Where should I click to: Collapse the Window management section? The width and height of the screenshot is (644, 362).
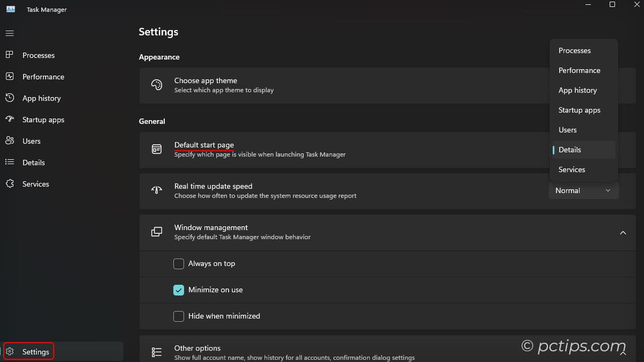coord(623,233)
